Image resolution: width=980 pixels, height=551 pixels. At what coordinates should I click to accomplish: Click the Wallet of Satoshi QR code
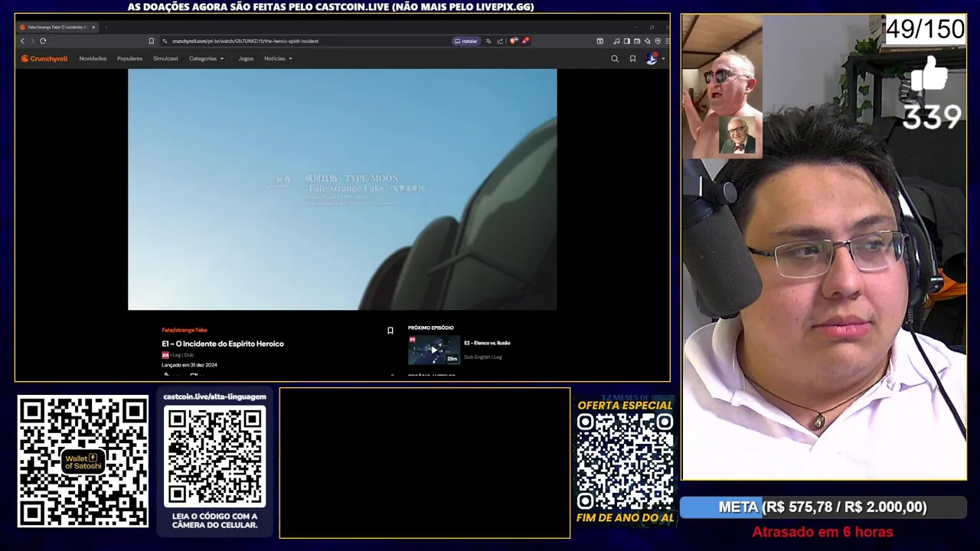(83, 461)
